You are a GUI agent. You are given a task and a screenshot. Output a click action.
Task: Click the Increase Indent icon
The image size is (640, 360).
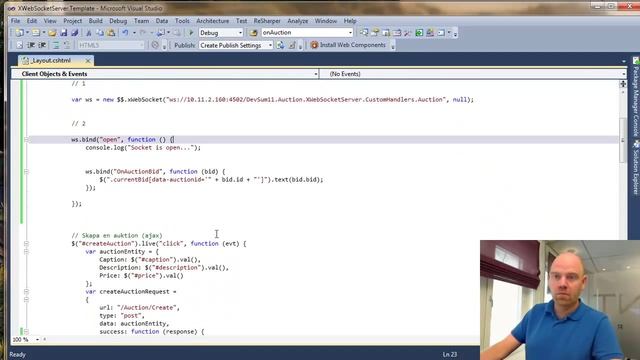tap(42, 45)
